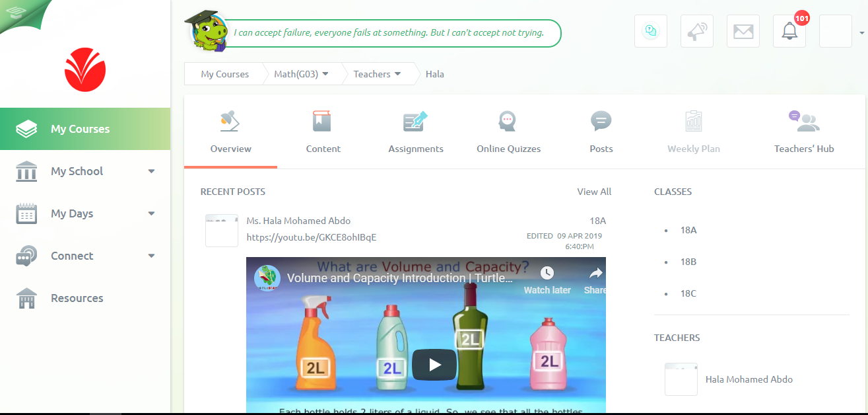Open the Math(G03) breadcrumb dropdown
Image resolution: width=868 pixels, height=415 pixels.
click(302, 74)
